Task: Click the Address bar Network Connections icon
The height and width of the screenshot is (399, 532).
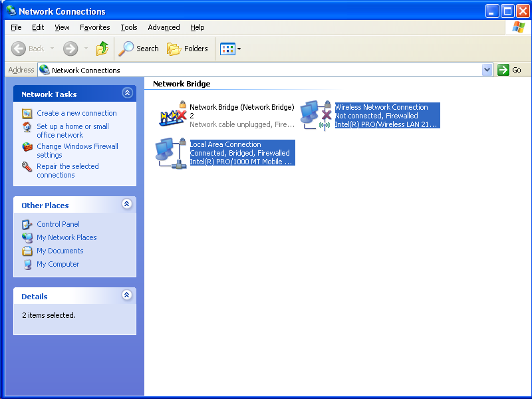Action: click(x=45, y=70)
